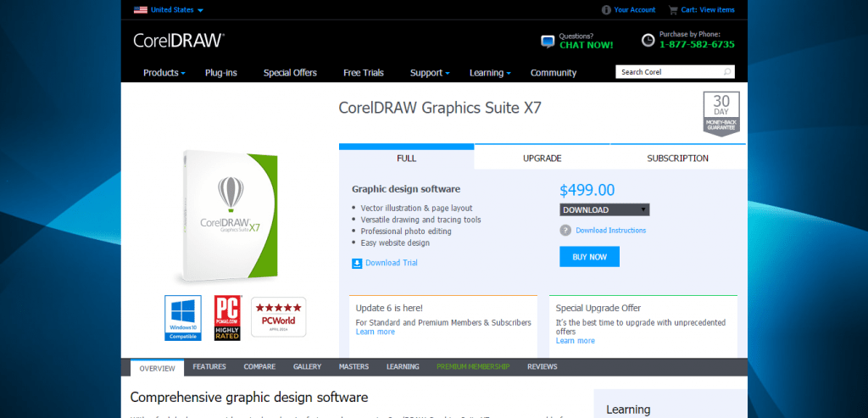This screenshot has width=868, height=418.
Task: Click the Special Upgrade Offer title
Action: click(x=598, y=309)
